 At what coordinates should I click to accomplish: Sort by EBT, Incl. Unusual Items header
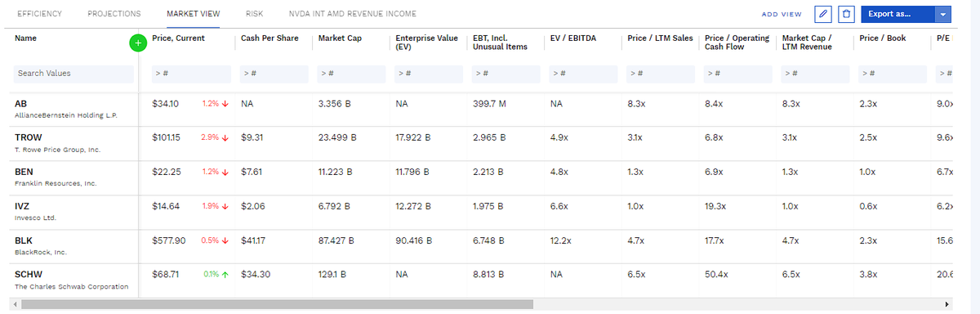500,43
